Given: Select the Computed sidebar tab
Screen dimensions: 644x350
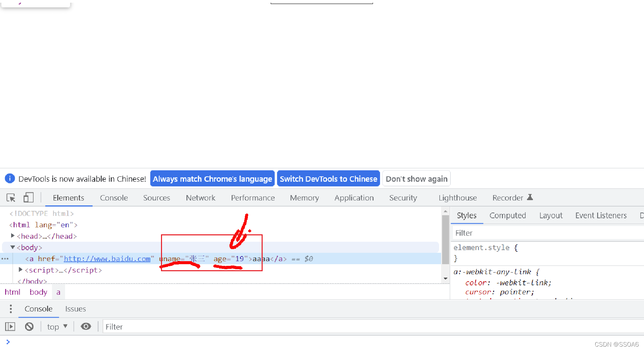Looking at the screenshot, I should tap(507, 216).
